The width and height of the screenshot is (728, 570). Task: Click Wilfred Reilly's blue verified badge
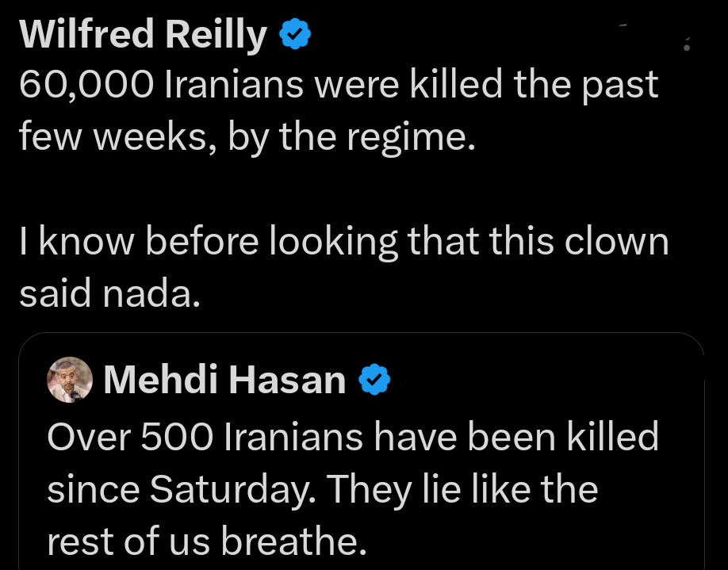[x=293, y=35]
